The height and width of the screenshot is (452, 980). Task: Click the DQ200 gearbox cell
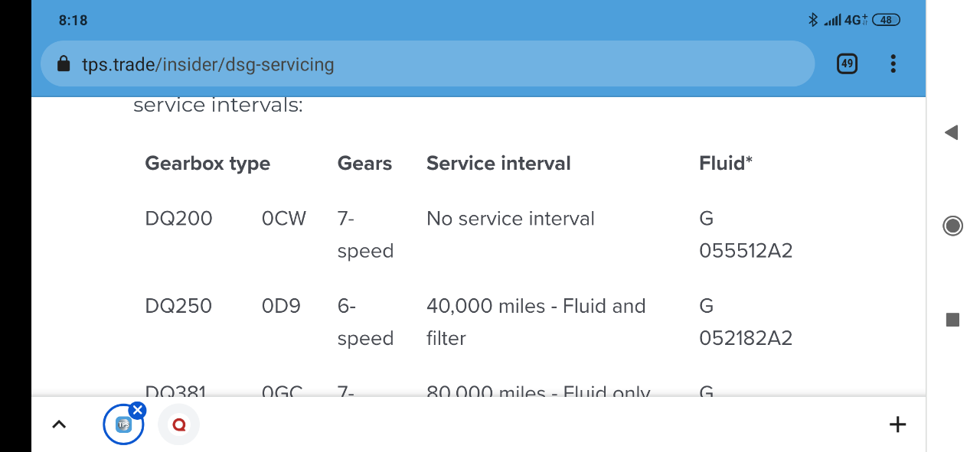click(x=178, y=219)
